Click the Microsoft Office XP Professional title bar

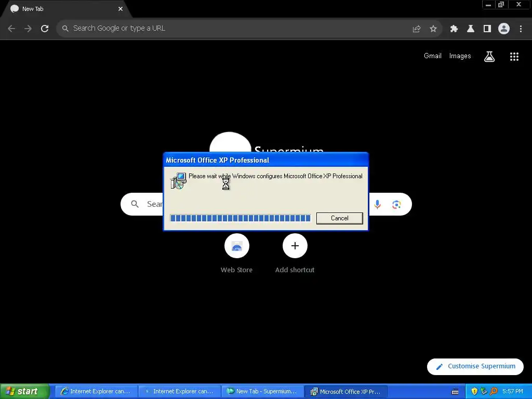(x=265, y=160)
